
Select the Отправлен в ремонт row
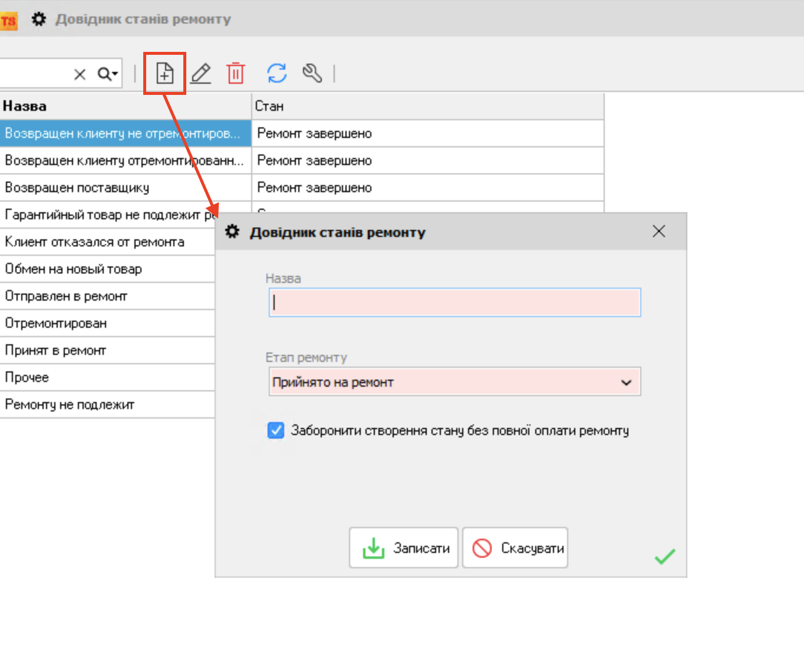66,296
